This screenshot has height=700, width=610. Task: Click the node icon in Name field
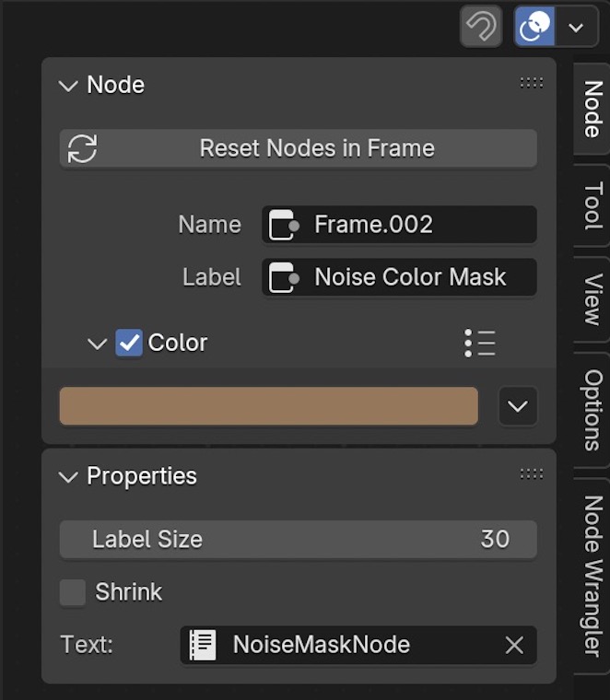tap(283, 225)
